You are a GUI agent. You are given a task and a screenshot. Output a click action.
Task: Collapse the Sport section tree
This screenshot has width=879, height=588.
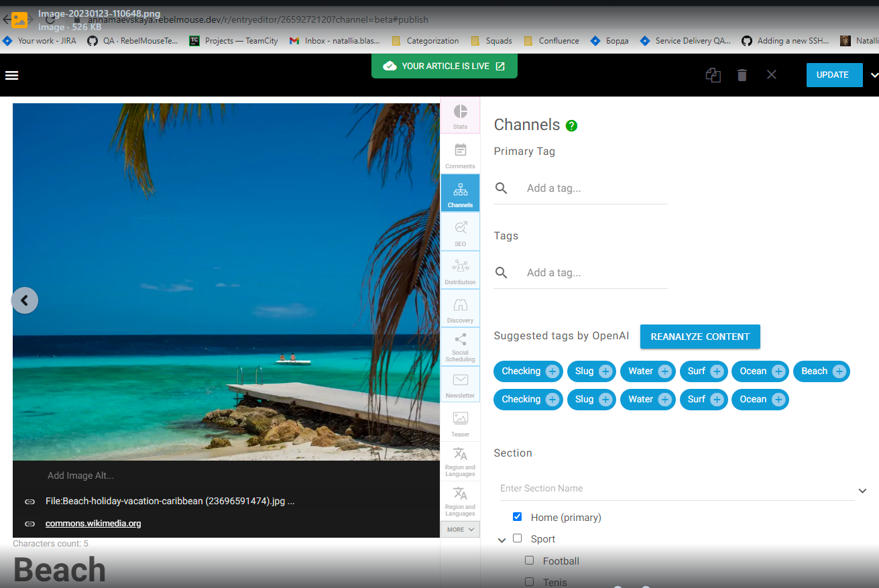point(502,539)
